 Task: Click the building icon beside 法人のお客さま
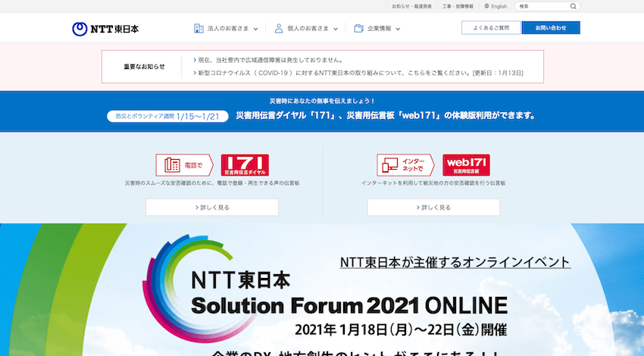[199, 28]
